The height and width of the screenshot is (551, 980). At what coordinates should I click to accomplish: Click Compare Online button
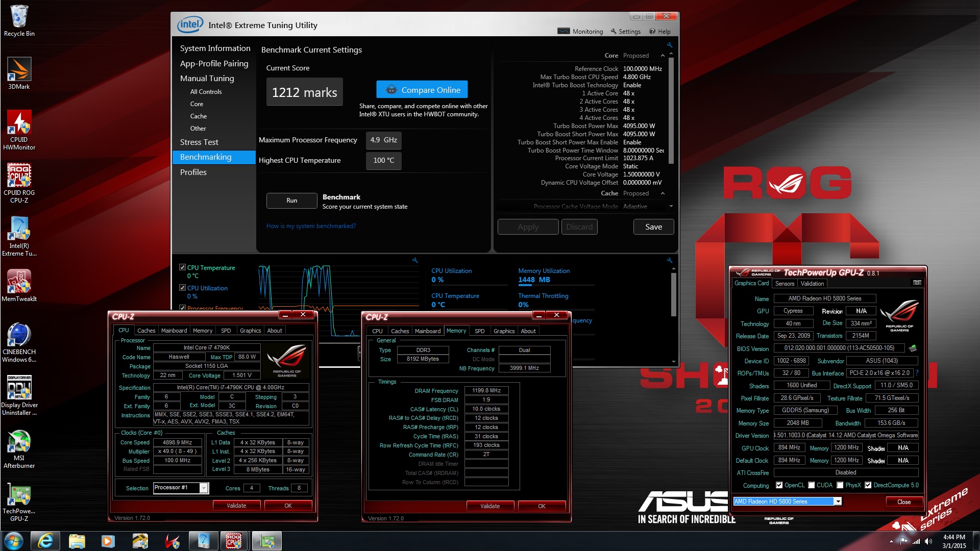422,90
